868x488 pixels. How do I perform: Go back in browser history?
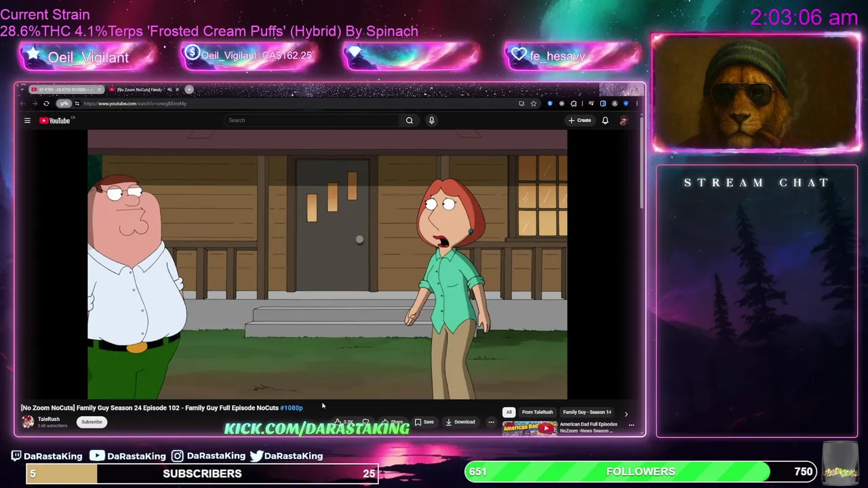tap(23, 104)
